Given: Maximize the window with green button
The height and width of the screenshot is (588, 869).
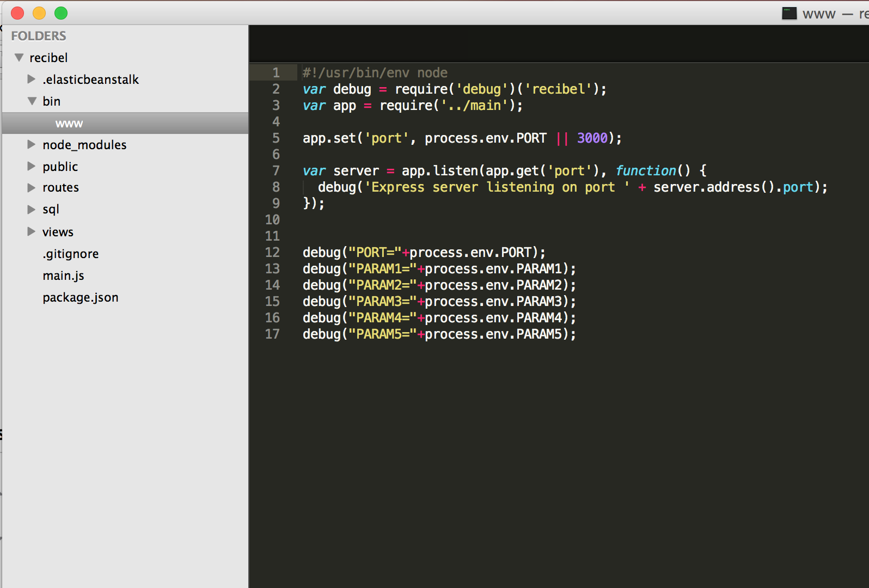Looking at the screenshot, I should 61,13.
